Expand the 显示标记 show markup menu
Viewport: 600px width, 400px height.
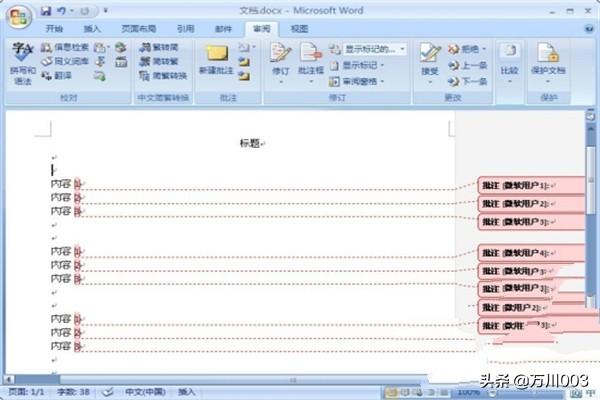coord(357,65)
